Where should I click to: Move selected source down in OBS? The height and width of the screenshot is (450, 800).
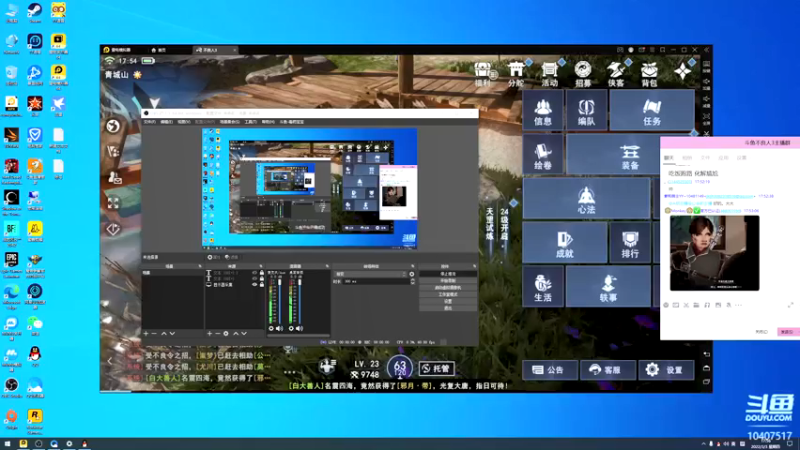click(244, 333)
